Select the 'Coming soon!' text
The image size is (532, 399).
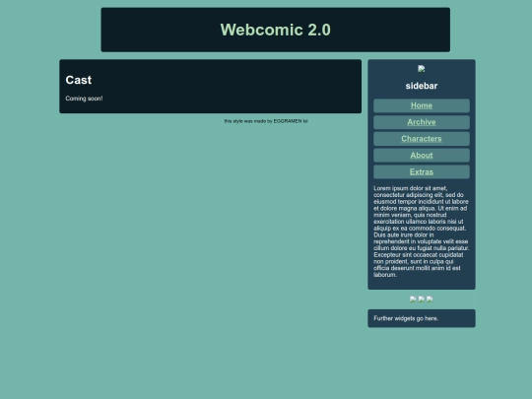84,99
